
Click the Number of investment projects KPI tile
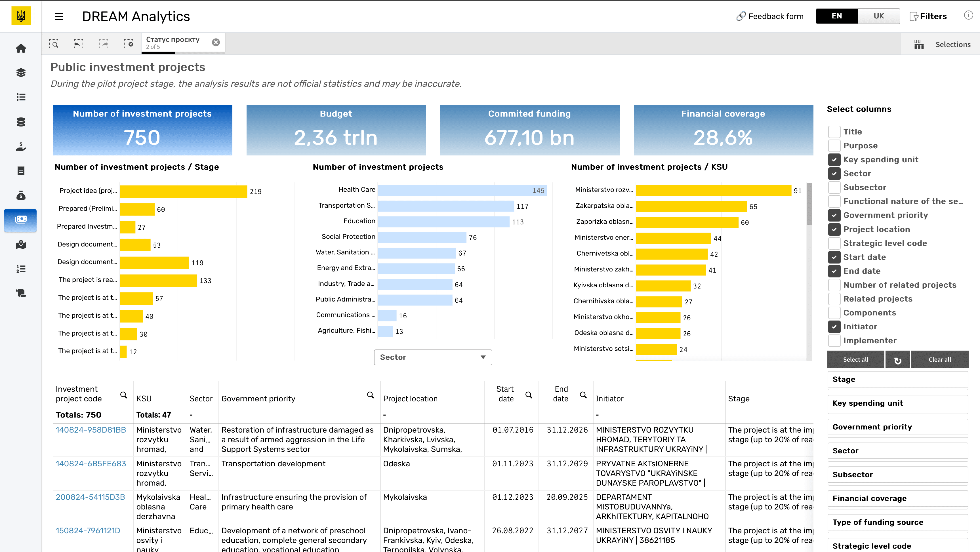(142, 130)
